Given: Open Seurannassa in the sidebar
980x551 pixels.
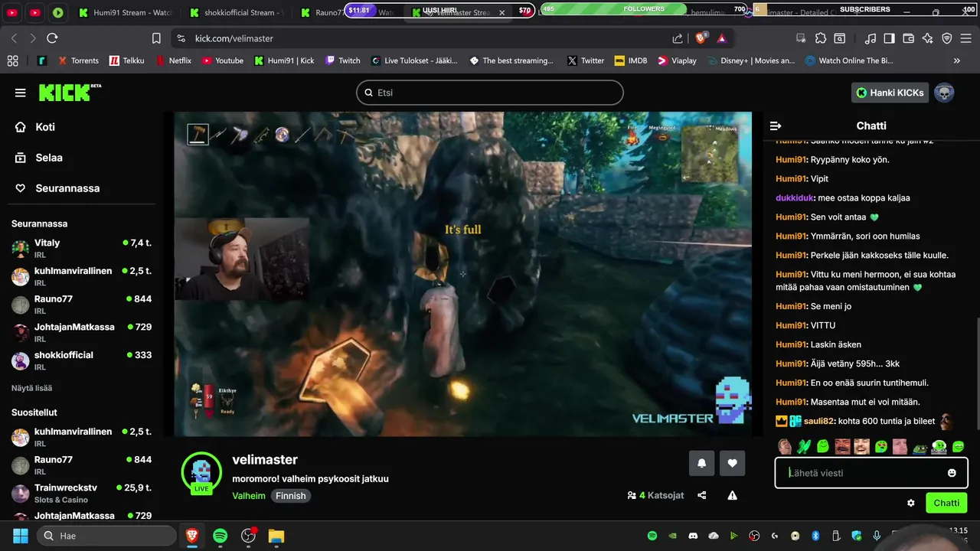Looking at the screenshot, I should point(67,188).
